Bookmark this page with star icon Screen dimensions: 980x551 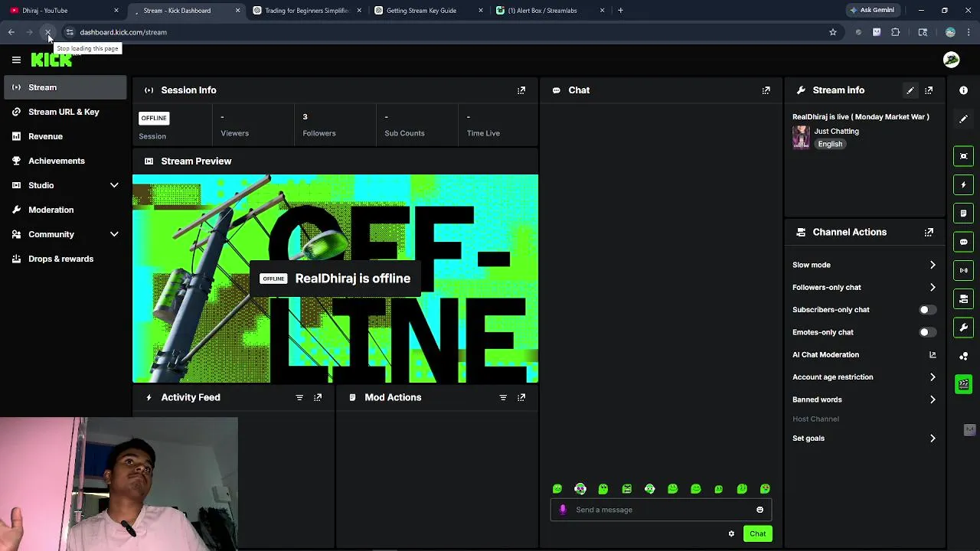coord(833,32)
